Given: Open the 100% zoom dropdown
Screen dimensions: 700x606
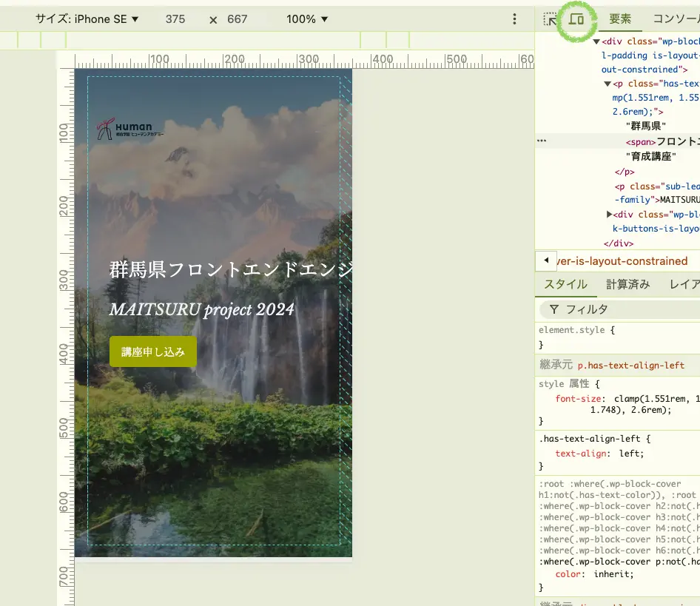Looking at the screenshot, I should [307, 19].
